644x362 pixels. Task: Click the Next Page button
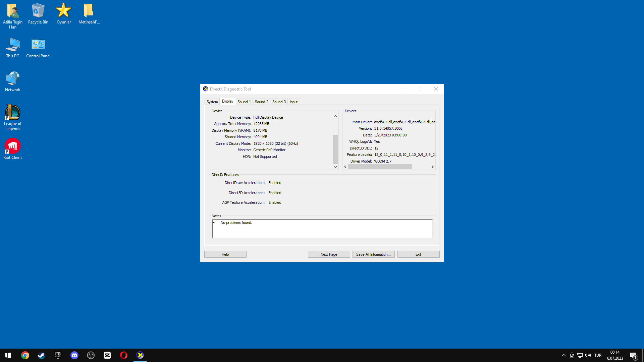pyautogui.click(x=329, y=254)
